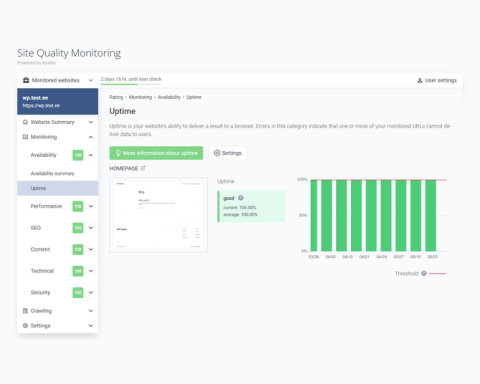Expand the Website Summary chevron
Viewport: 480px width, 384px height.
pos(91,122)
